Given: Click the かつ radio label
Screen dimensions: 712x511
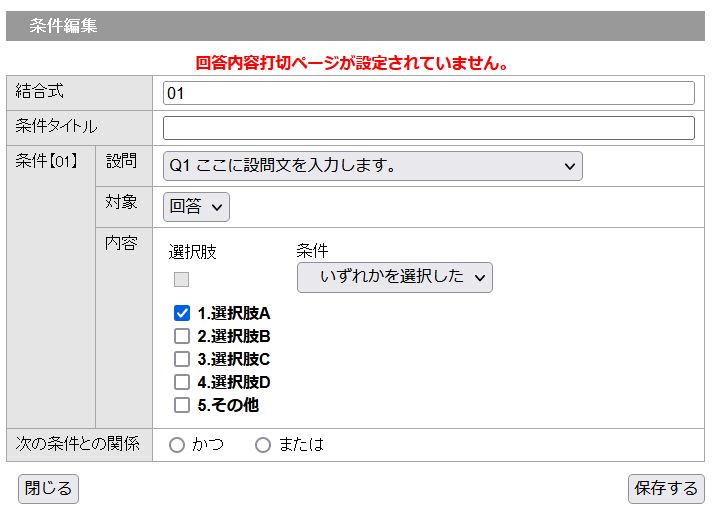Looking at the screenshot, I should [x=208, y=445].
